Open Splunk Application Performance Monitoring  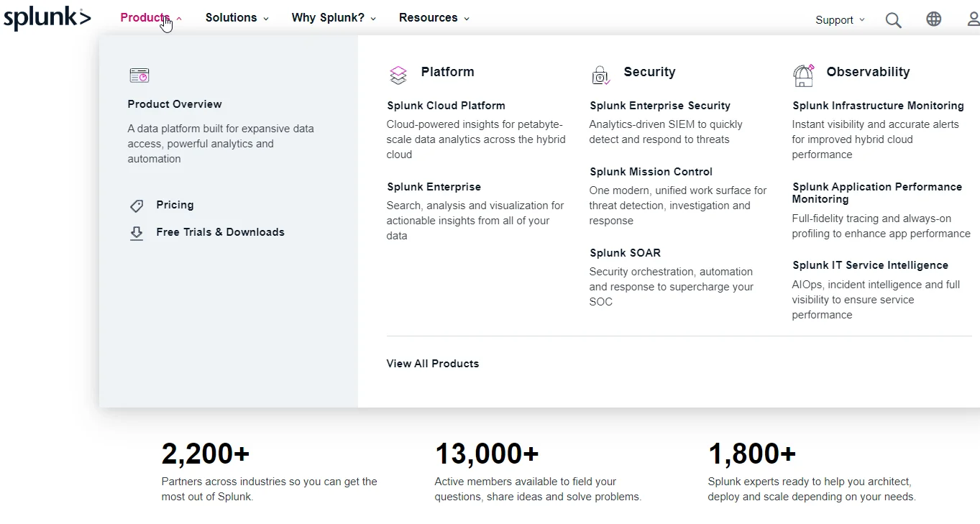click(877, 193)
